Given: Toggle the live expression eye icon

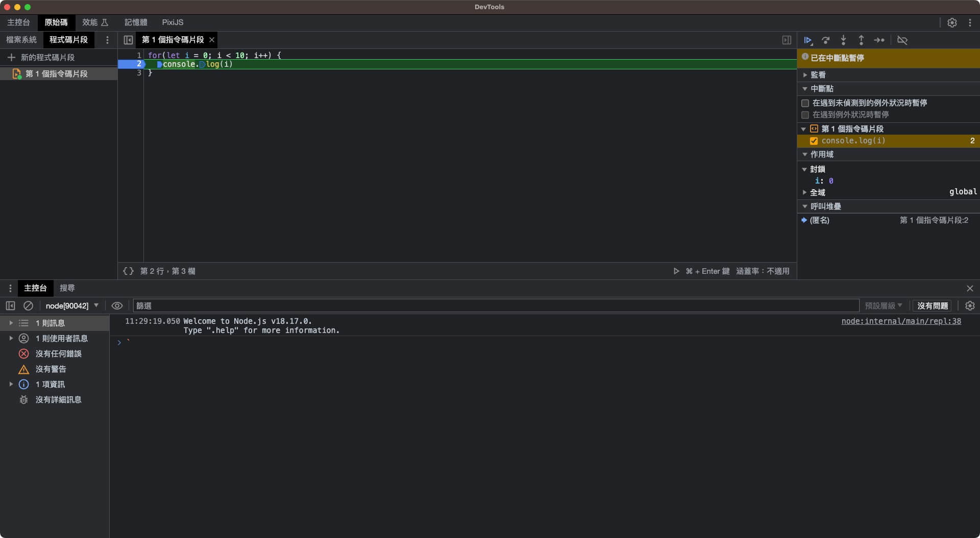Looking at the screenshot, I should [x=117, y=305].
